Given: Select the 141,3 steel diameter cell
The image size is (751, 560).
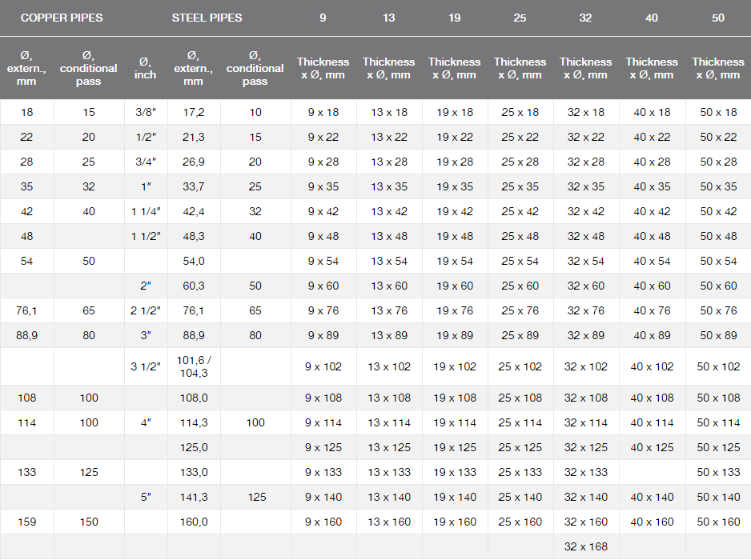Looking at the screenshot, I should pyautogui.click(x=194, y=497).
